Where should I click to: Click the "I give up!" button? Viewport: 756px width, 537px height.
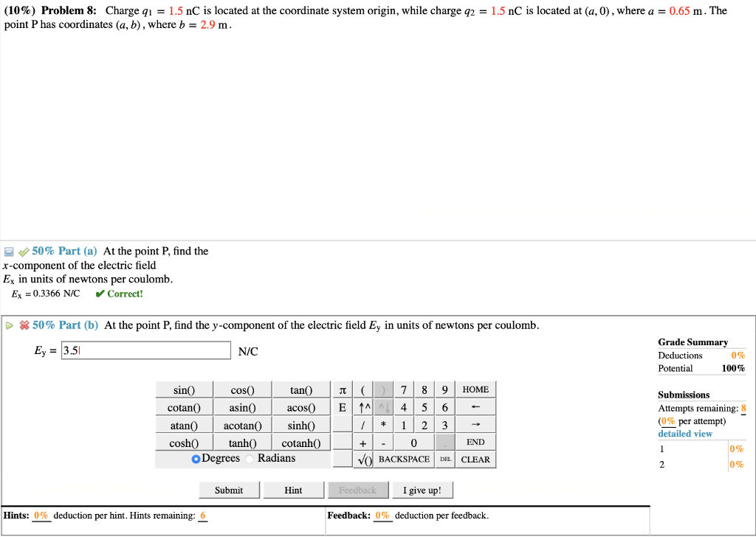coord(422,489)
